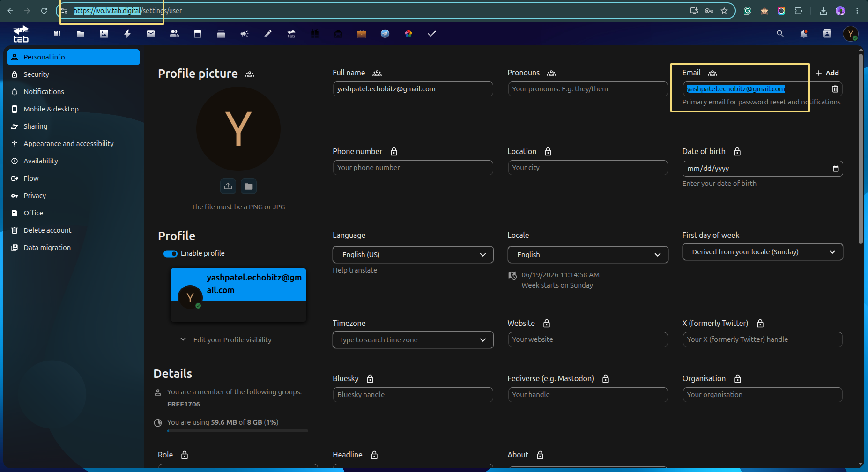Go to Notifications settings
Viewport: 868px width, 472px height.
tap(74, 92)
